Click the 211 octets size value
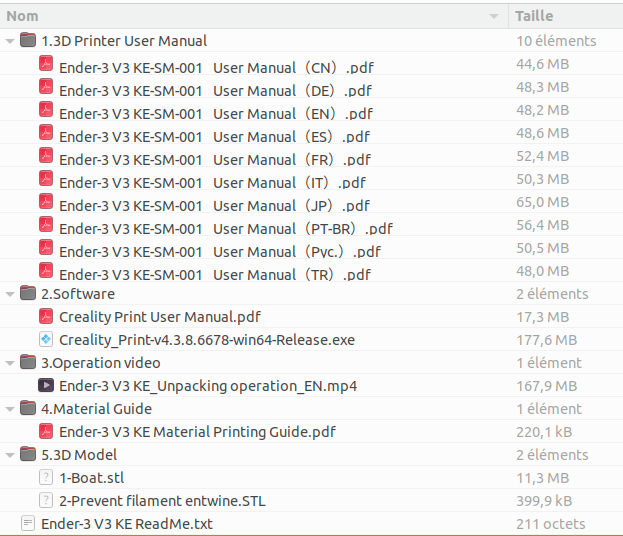 click(551, 524)
